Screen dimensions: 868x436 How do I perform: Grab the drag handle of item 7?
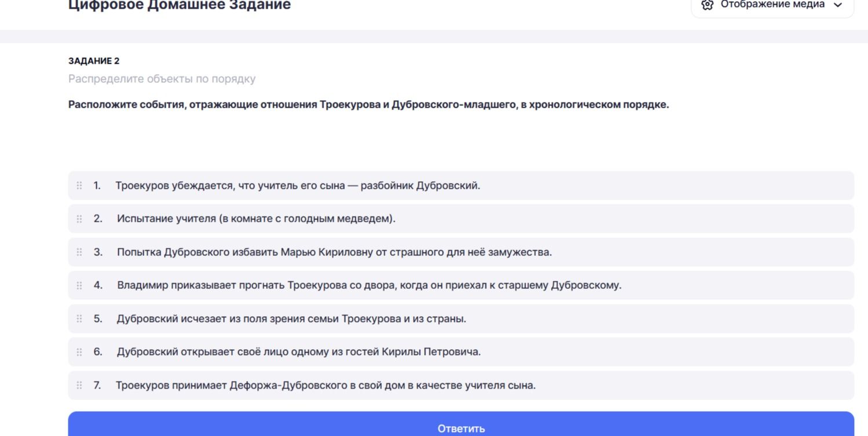[x=79, y=386]
